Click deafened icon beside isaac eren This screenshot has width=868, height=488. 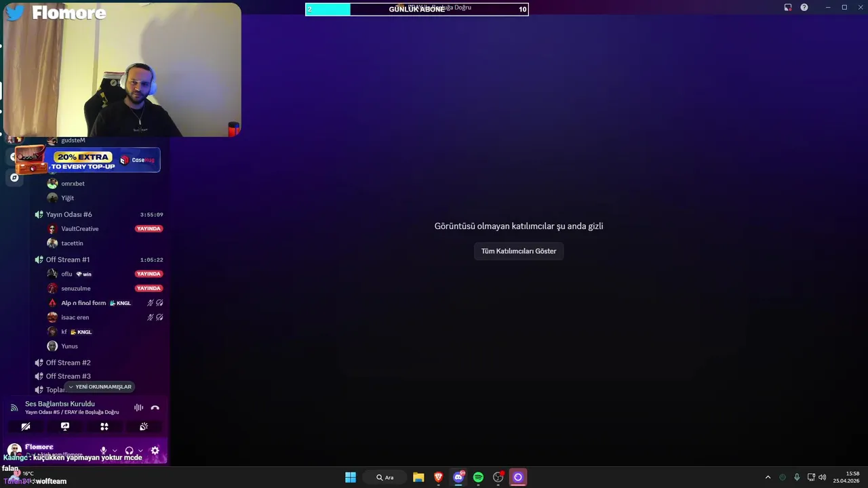click(159, 317)
